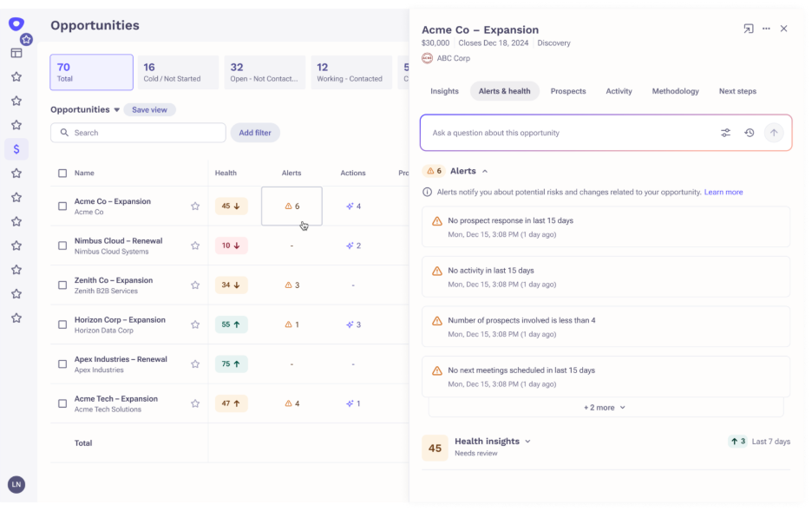Click the Search opportunities field

coord(138,133)
